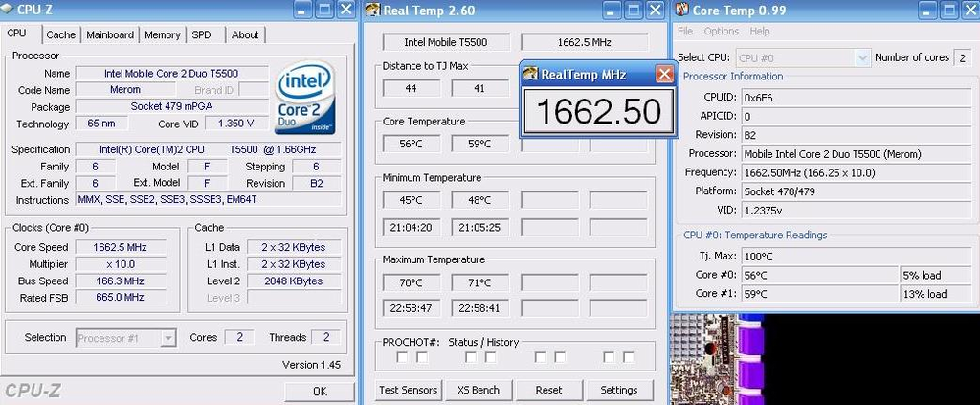
Task: Run the XS Bench button
Action: pyautogui.click(x=479, y=390)
